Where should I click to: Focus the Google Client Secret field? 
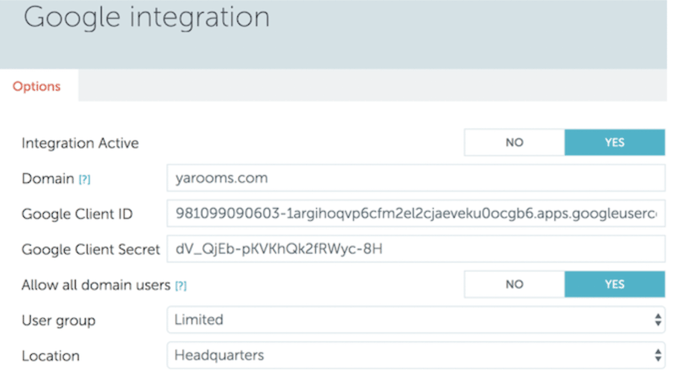[416, 249]
